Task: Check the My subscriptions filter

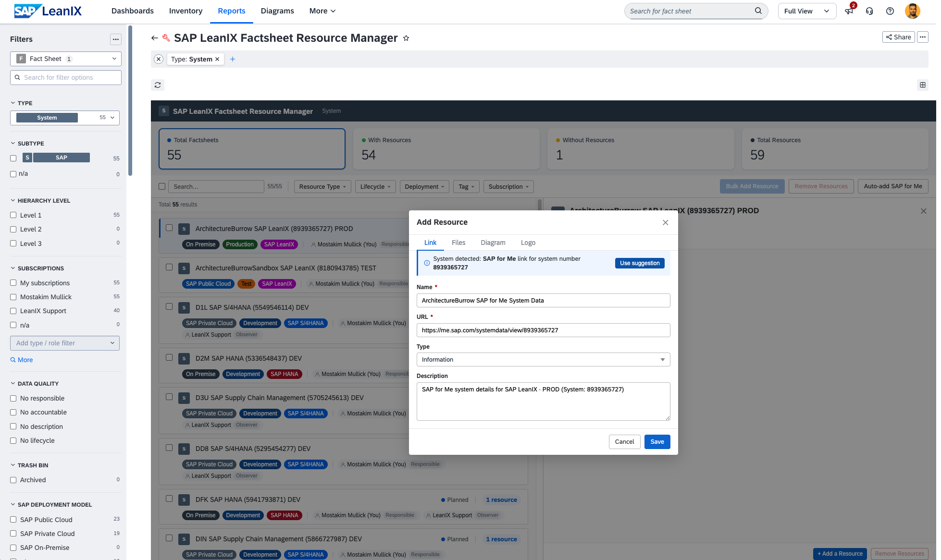Action: click(13, 283)
